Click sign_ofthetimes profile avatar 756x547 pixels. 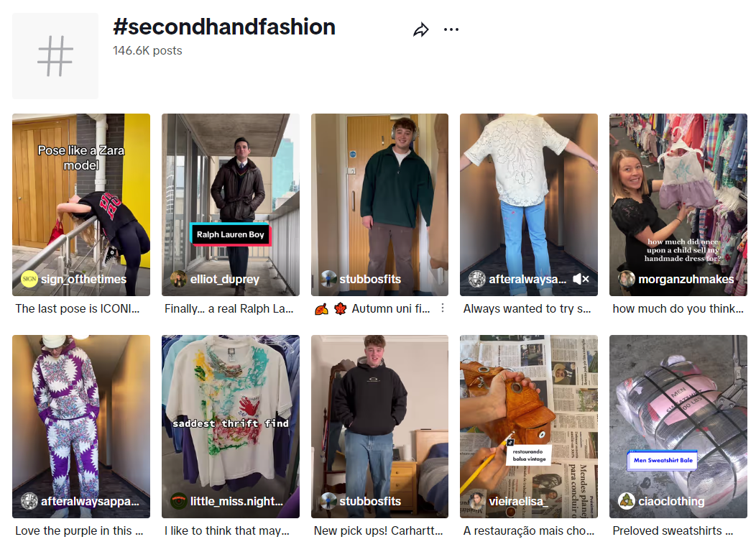(29, 279)
